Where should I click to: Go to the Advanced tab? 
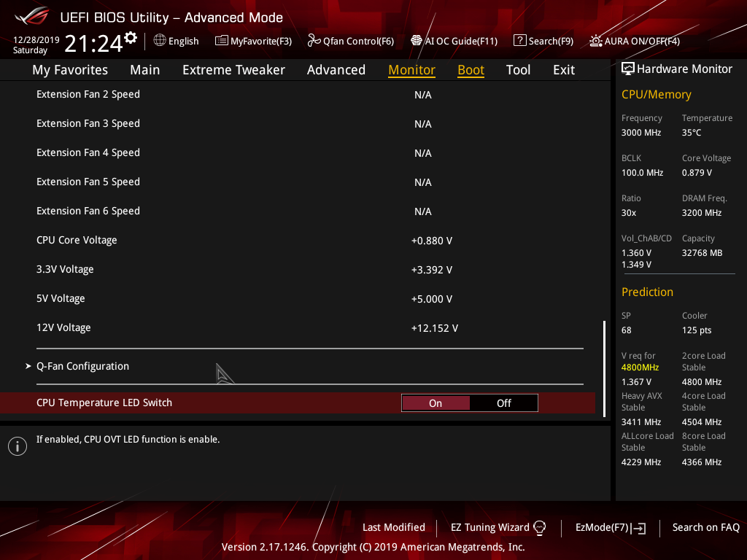click(336, 70)
